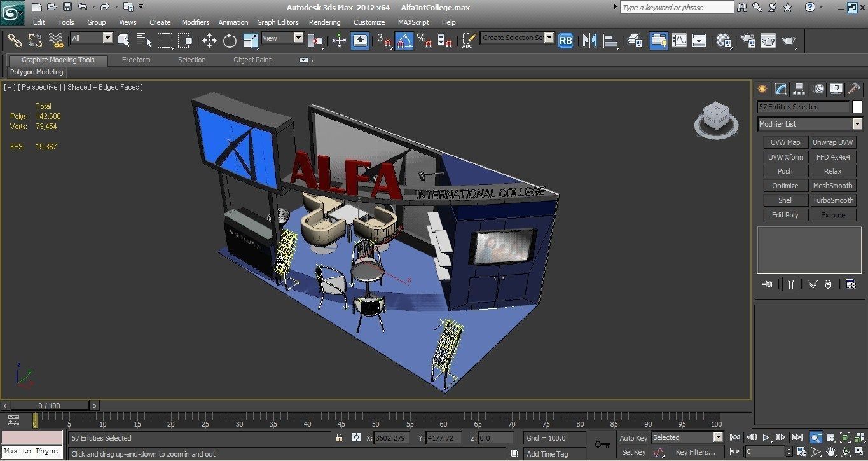Toggle Selection Lock padlock
Viewport: 868px width, 461px height.
click(x=340, y=438)
